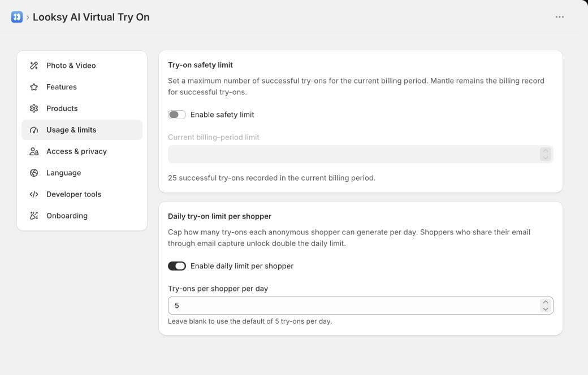Image resolution: width=588 pixels, height=375 pixels.
Task: Open Developer tools section
Action: coord(82,194)
